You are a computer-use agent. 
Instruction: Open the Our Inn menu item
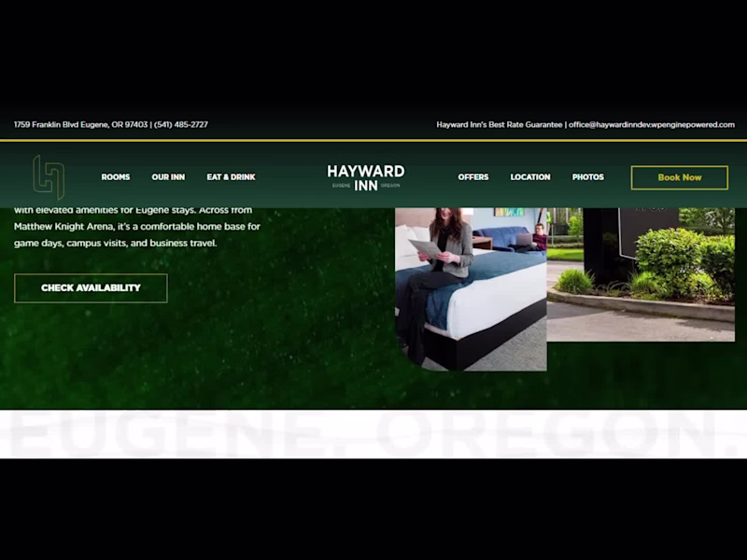[168, 177]
